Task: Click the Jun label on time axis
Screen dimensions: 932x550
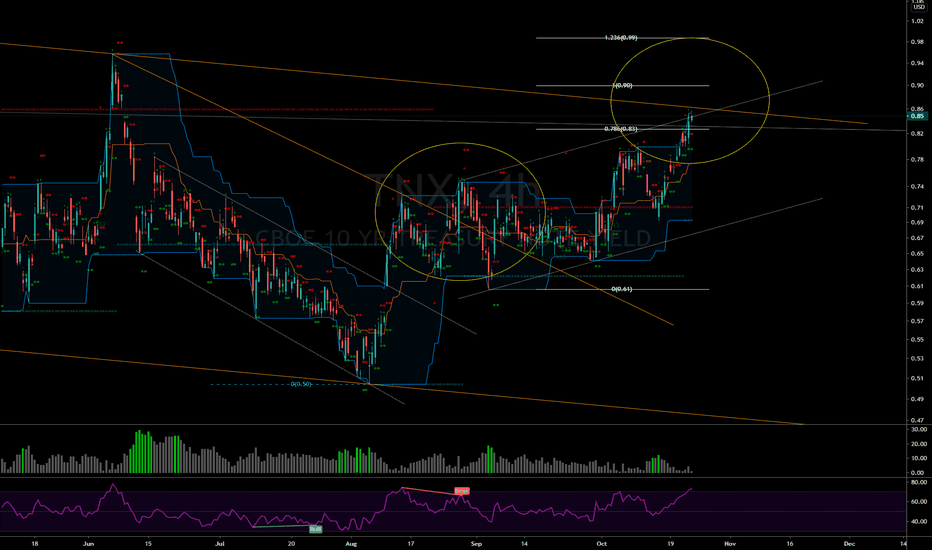Action: coord(89,543)
